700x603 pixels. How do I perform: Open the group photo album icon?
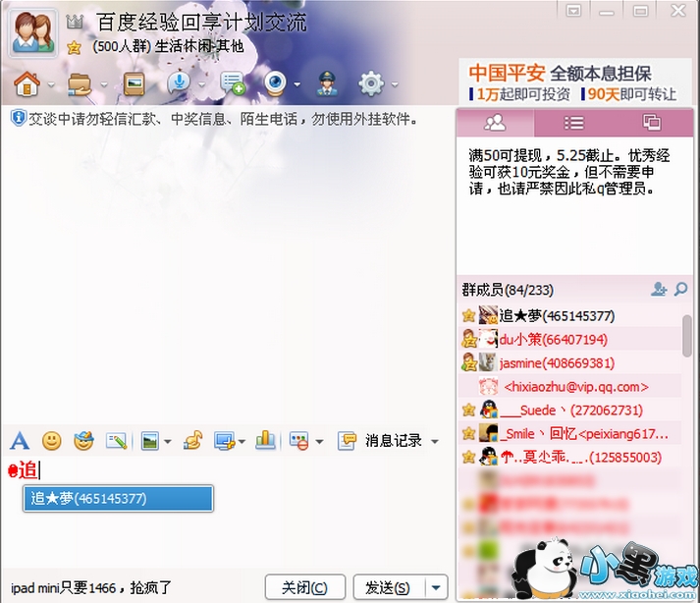click(x=134, y=83)
